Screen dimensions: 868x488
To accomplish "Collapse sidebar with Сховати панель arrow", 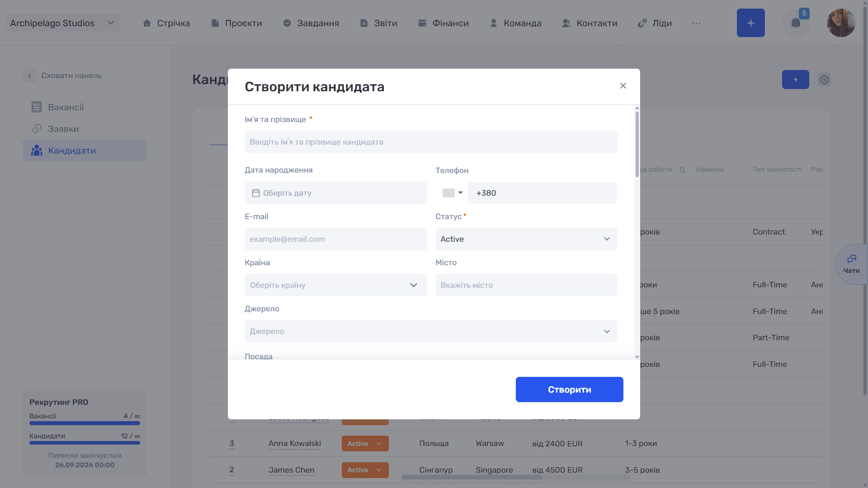I will click(x=29, y=75).
